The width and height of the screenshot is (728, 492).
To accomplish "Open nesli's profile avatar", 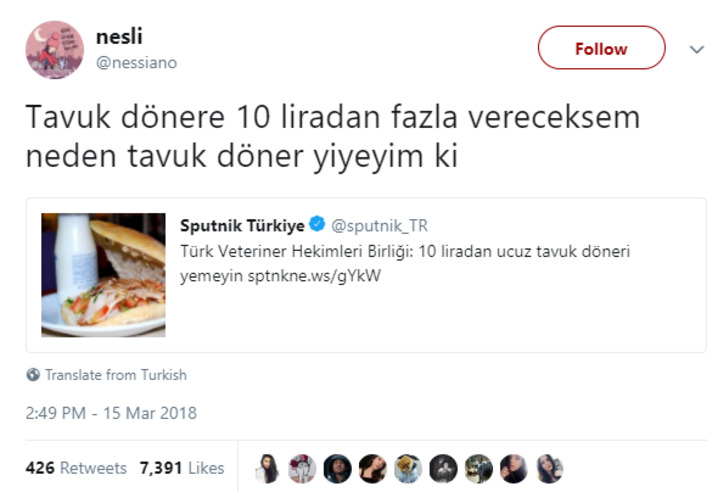I will 55,50.
